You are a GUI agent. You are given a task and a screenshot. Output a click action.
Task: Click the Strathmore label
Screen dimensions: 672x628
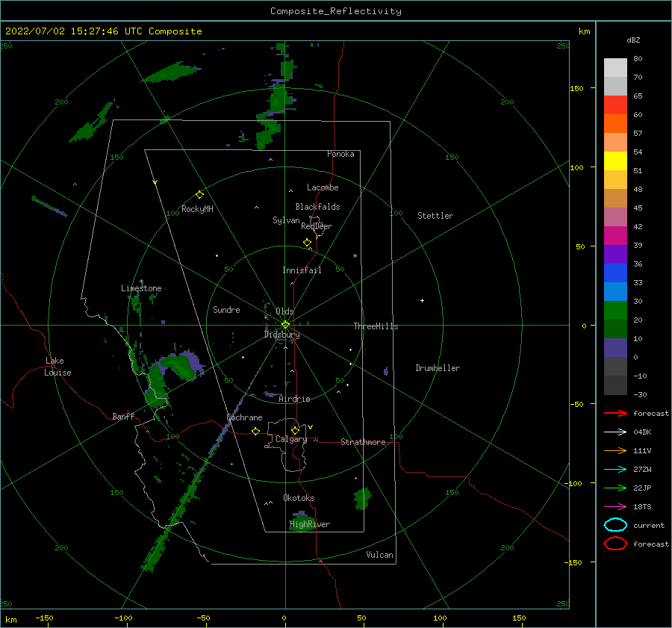point(363,442)
